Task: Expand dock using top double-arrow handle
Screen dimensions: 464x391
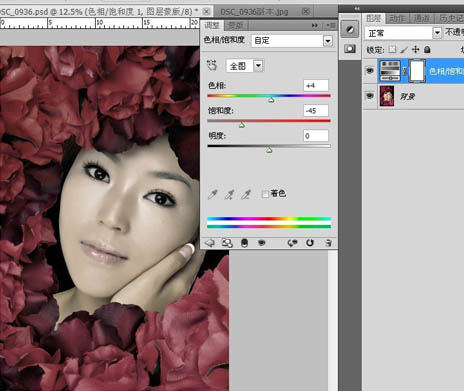Action: pos(357,9)
